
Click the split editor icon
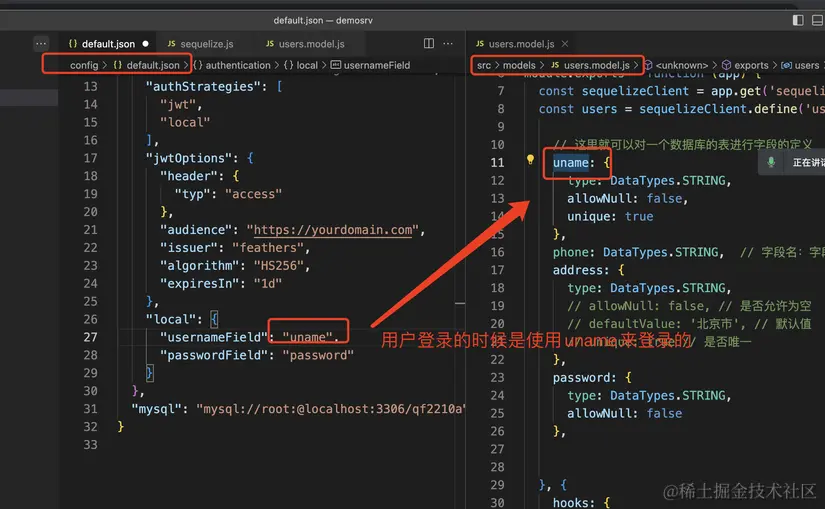(429, 43)
